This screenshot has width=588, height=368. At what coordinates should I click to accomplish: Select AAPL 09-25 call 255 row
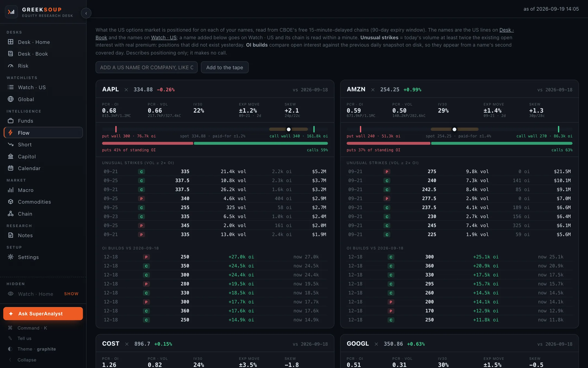(x=215, y=207)
